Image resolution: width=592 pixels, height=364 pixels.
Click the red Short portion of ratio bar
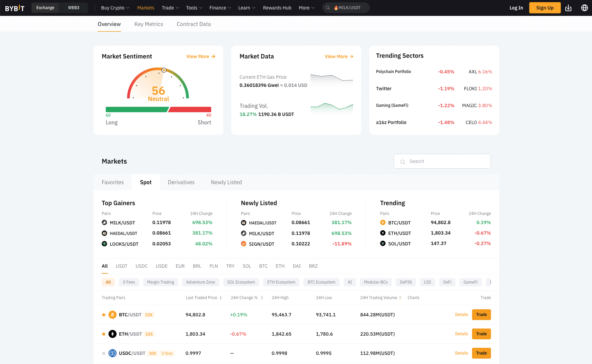[x=190, y=110]
